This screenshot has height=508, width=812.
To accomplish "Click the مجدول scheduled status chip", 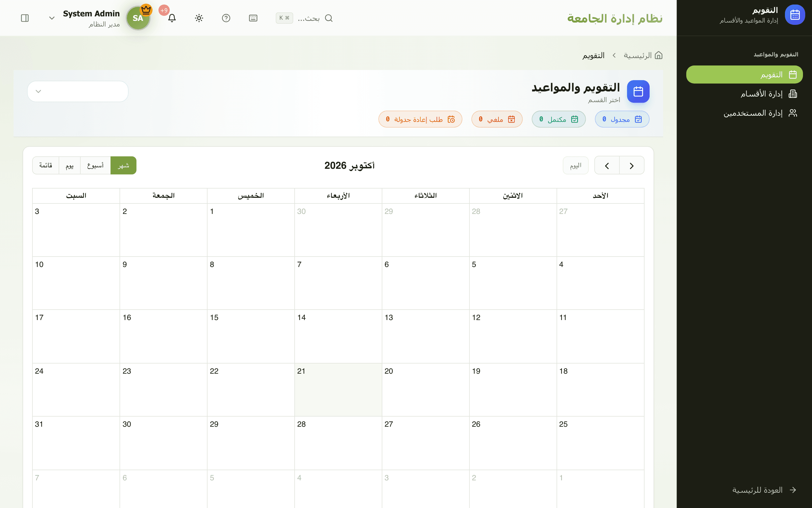I will click(x=622, y=119).
